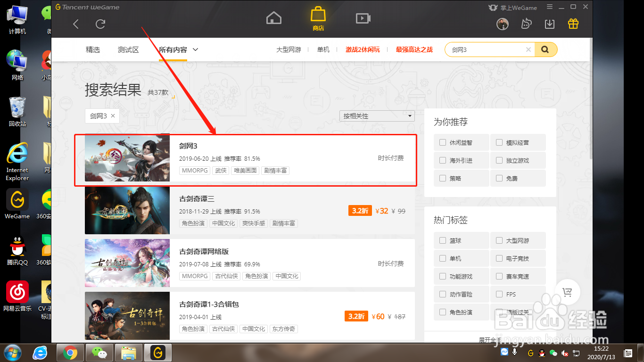This screenshot has height=362, width=644.
Task: Tick the 策略 checkbox
Action: click(x=443, y=178)
